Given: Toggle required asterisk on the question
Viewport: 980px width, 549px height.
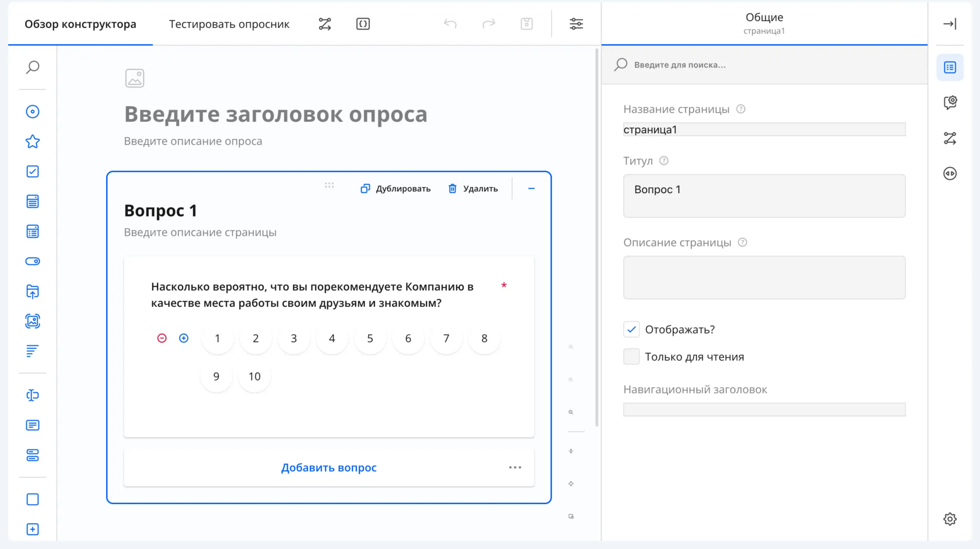Looking at the screenshot, I should point(504,286).
